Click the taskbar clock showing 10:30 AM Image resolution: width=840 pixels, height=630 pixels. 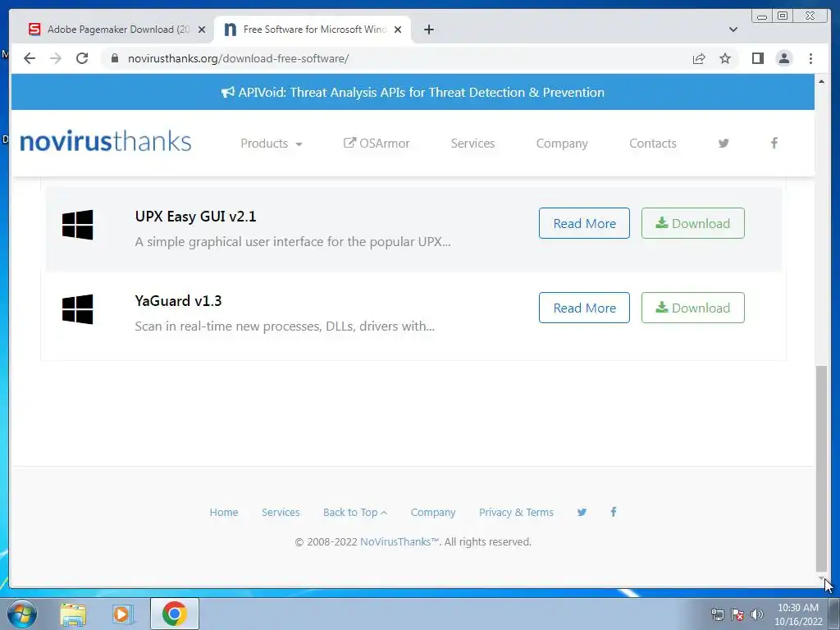pyautogui.click(x=797, y=614)
